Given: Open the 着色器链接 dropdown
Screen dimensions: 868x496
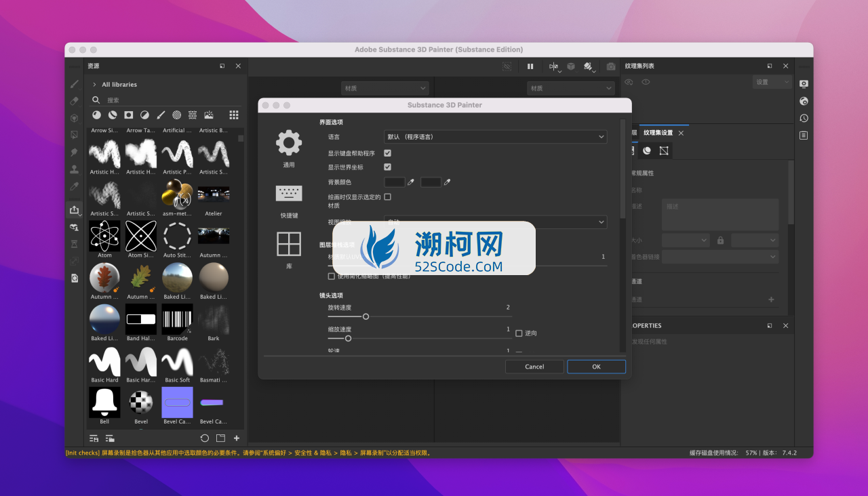Looking at the screenshot, I should click(720, 257).
